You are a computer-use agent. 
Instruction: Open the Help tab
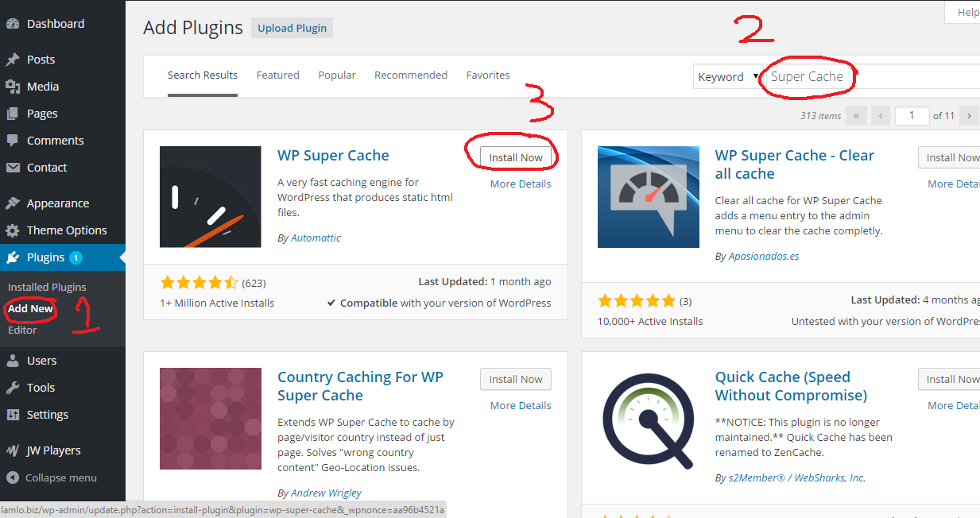pyautogui.click(x=963, y=12)
